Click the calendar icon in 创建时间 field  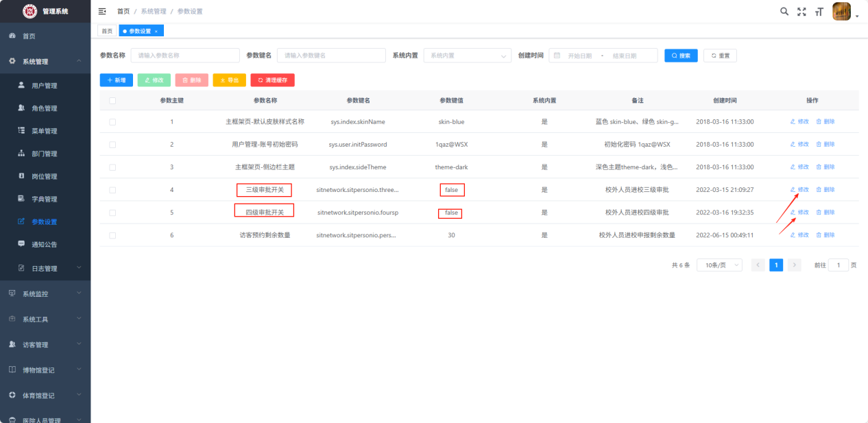coord(557,56)
